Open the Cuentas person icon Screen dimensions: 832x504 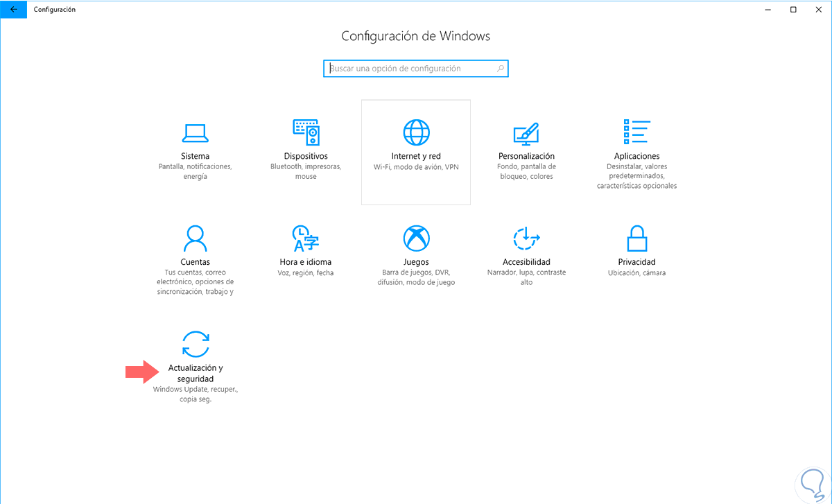tap(195, 238)
